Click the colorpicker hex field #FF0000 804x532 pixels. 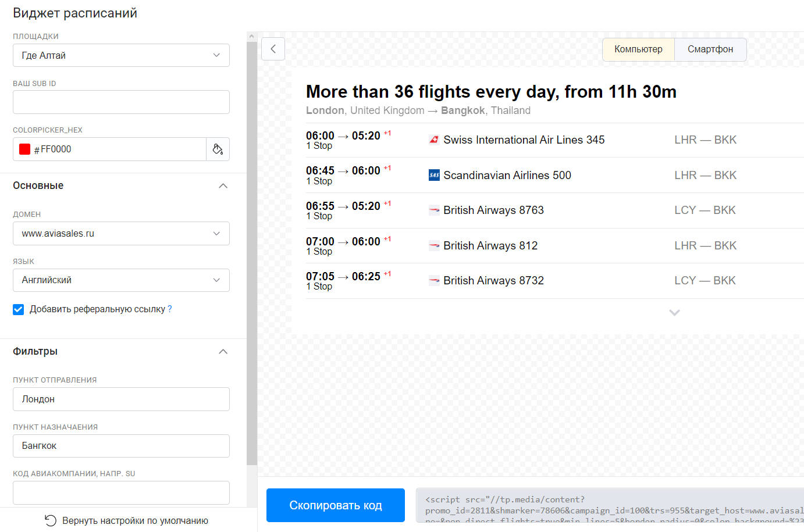(x=109, y=149)
